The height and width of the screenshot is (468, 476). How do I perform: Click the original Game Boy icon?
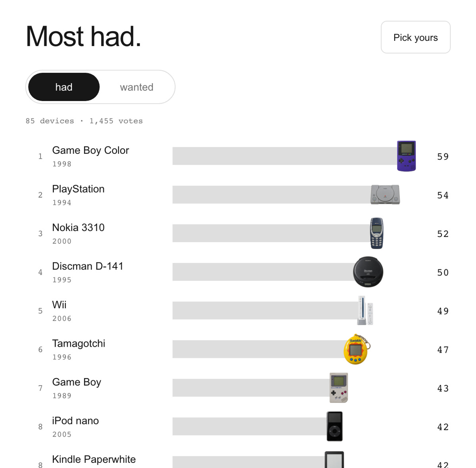coord(339,388)
